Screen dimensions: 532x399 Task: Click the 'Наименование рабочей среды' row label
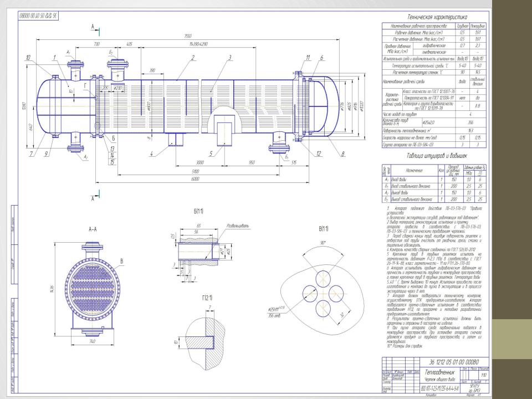tap(404, 81)
